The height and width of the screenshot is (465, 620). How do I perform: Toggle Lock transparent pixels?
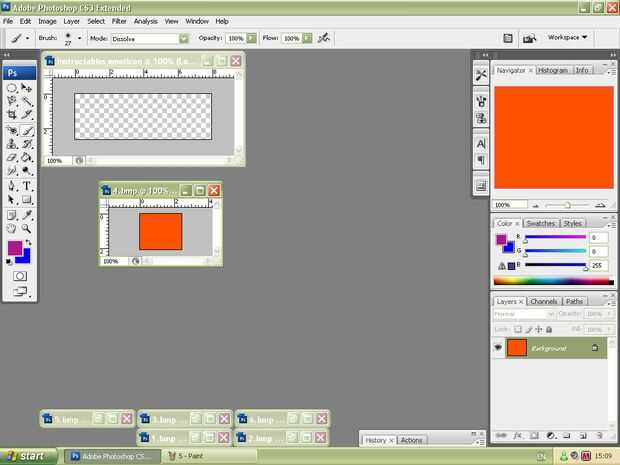(x=518, y=329)
